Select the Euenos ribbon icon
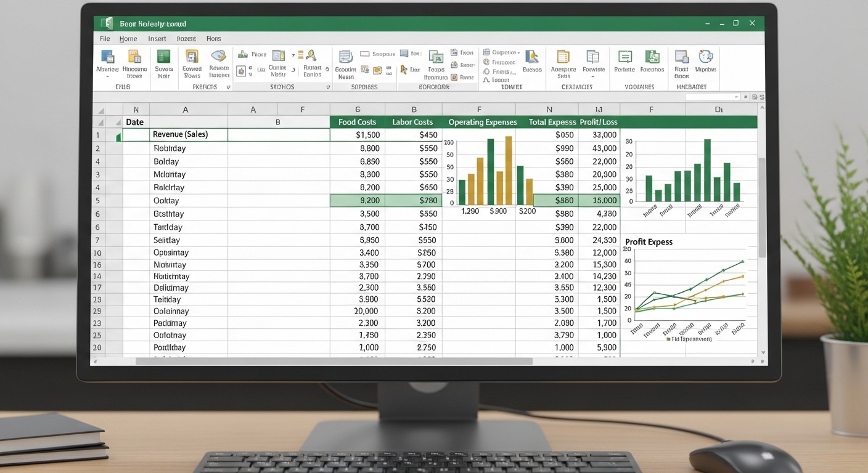The image size is (868, 473). (531, 57)
